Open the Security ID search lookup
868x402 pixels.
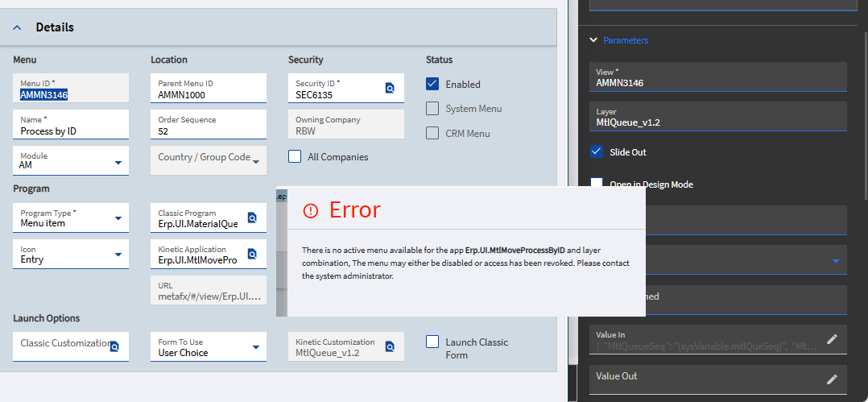[390, 88]
